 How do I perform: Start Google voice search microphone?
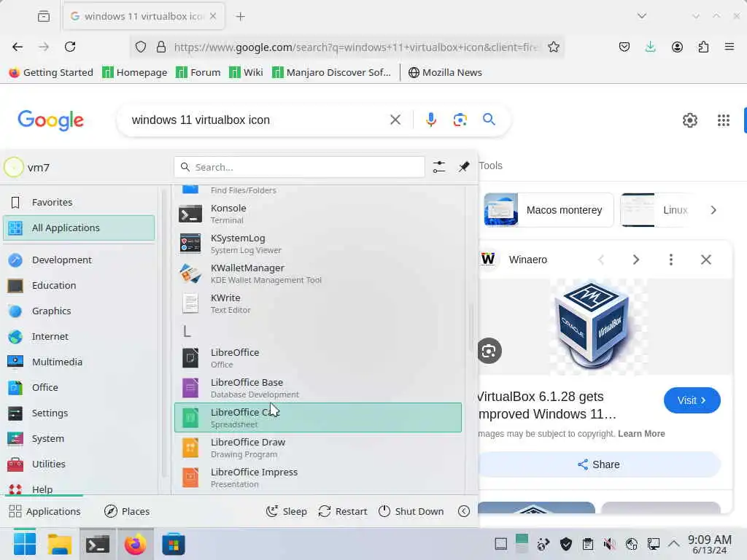point(430,120)
